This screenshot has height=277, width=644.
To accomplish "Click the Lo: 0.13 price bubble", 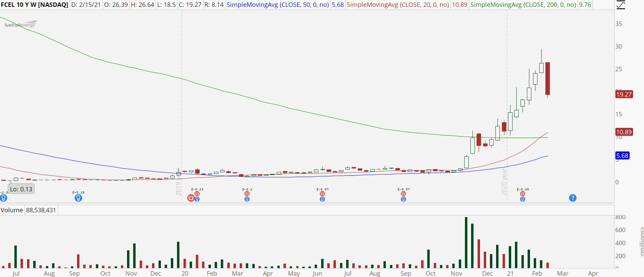I will point(21,189).
